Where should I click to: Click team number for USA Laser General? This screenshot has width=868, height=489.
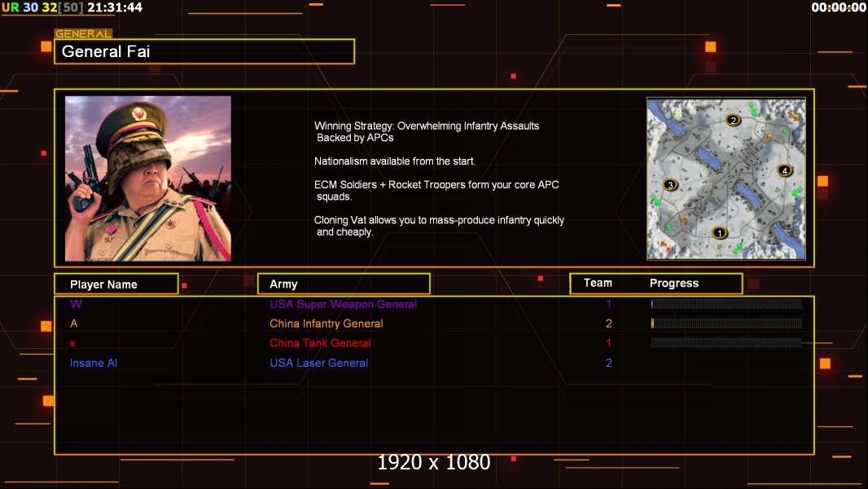pos(608,363)
